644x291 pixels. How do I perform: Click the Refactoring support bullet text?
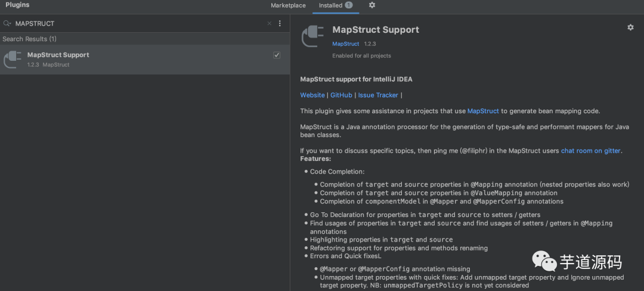(399, 248)
